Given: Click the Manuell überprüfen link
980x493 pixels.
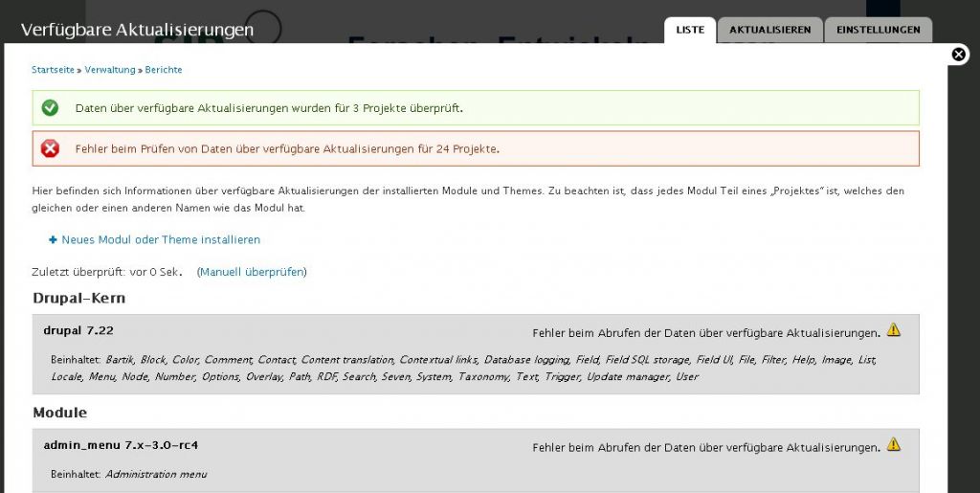Looking at the screenshot, I should click(x=252, y=272).
